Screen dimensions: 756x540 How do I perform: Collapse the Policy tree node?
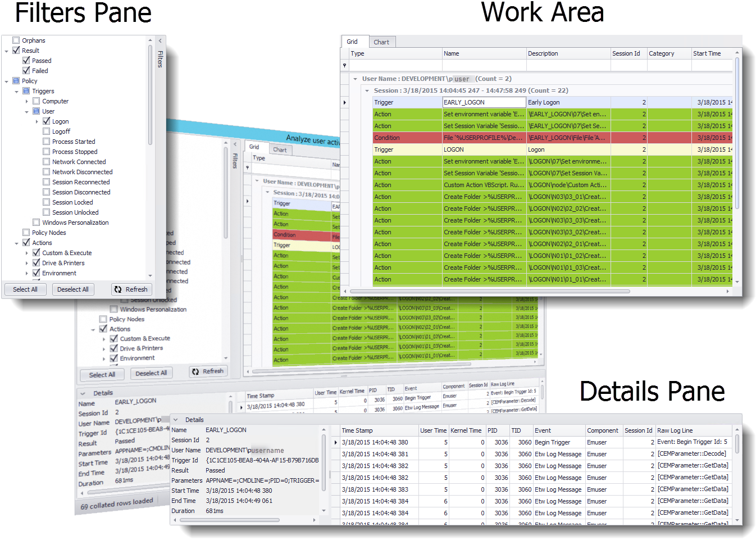tap(6, 81)
